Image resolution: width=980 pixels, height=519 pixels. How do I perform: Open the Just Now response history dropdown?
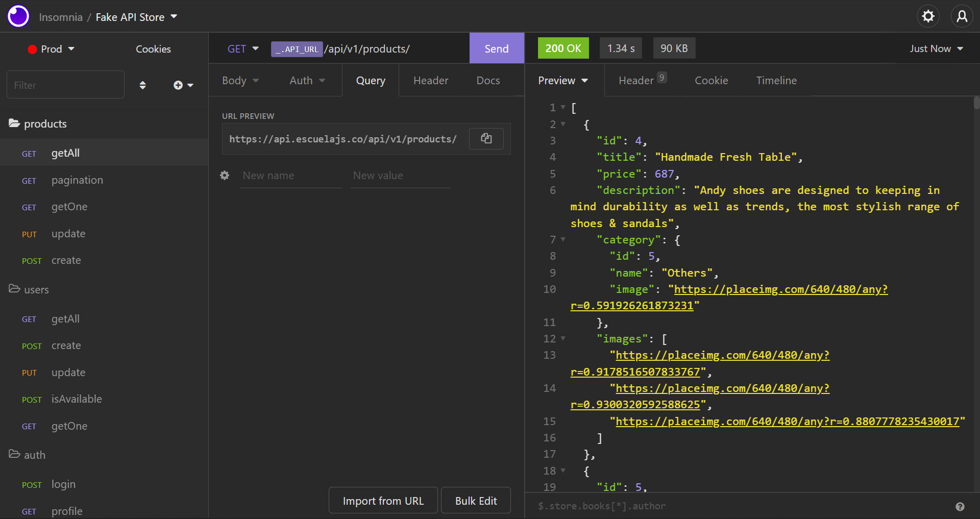coord(936,48)
